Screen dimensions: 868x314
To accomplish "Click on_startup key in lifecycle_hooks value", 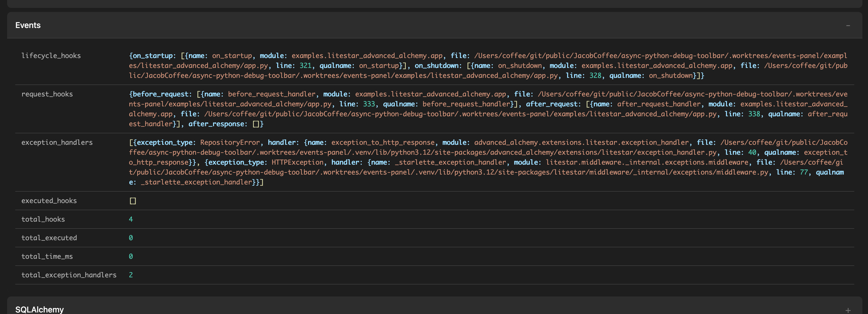I will tap(152, 55).
